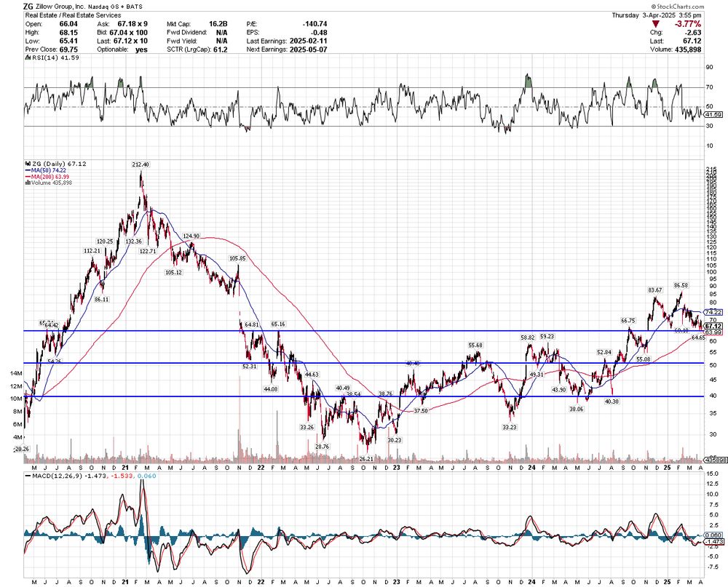Screen dimensions: 728x587
Task: Click the 30.23 low price label
Action: [x=394, y=440]
